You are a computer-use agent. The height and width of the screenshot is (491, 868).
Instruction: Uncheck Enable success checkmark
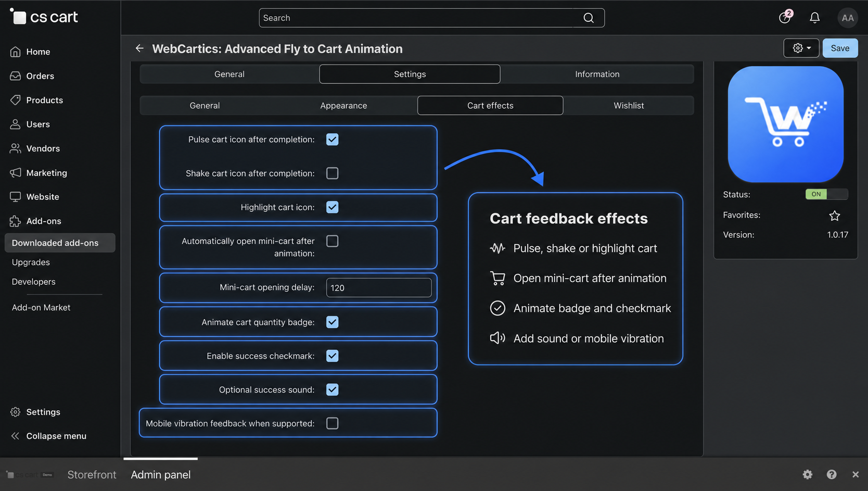point(332,356)
